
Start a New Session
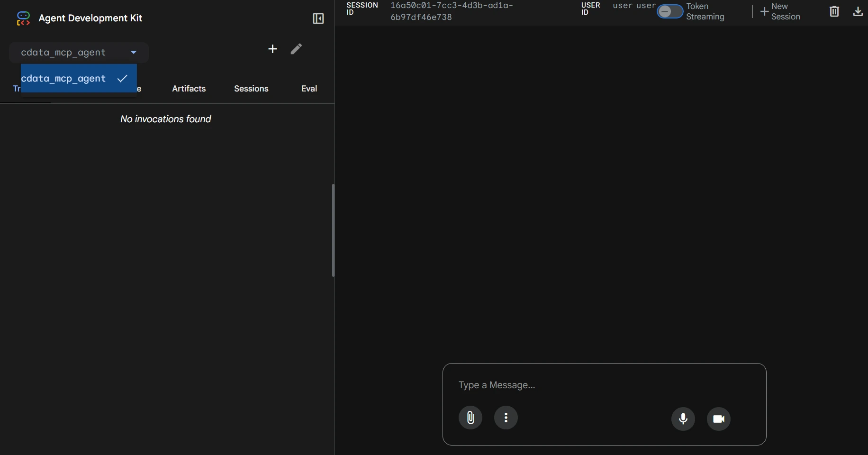click(x=780, y=11)
